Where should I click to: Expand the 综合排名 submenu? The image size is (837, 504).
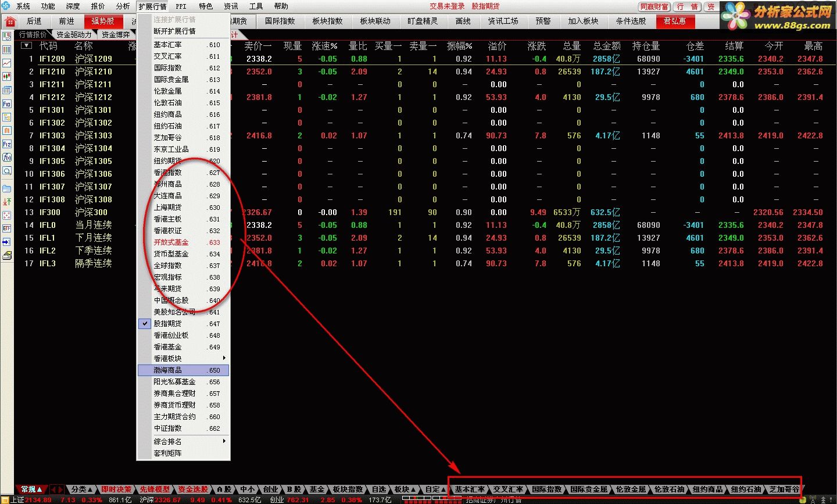pyautogui.click(x=183, y=442)
